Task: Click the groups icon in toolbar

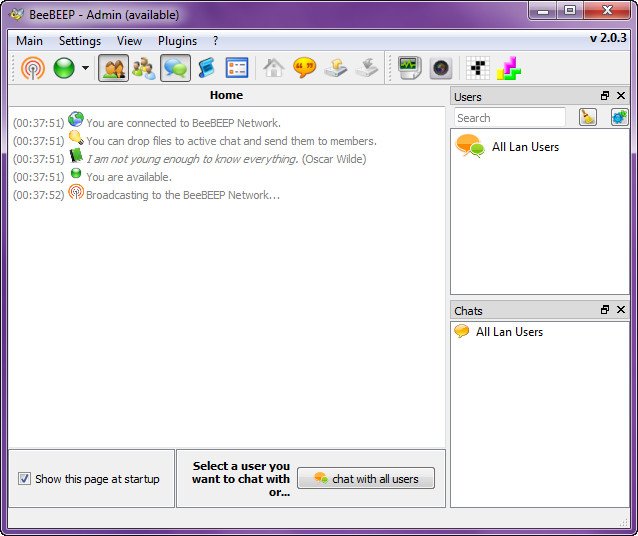Action: click(144, 68)
